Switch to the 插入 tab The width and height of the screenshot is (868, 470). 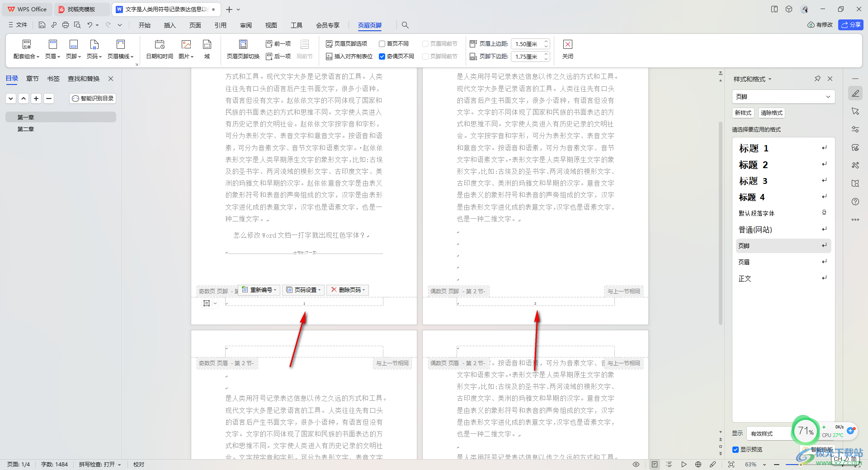[170, 25]
